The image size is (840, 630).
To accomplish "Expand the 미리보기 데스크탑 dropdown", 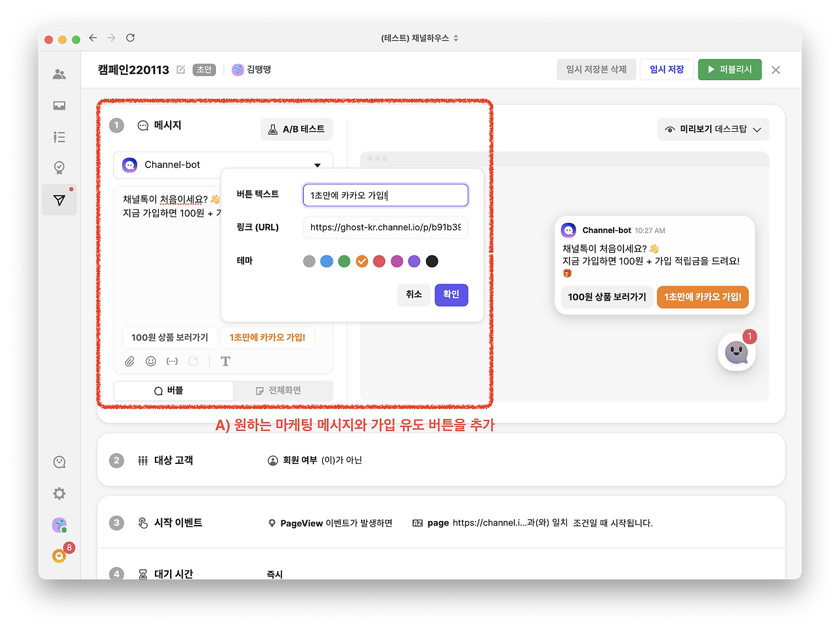I will point(713,129).
